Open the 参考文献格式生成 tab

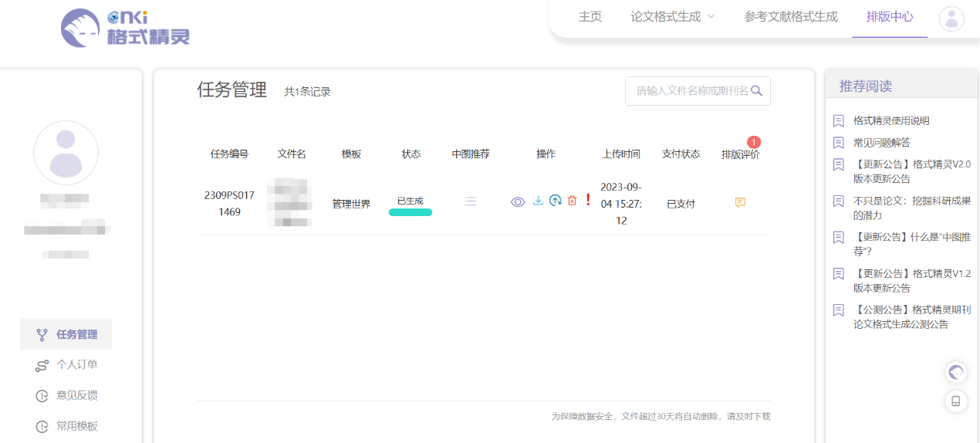point(790,17)
